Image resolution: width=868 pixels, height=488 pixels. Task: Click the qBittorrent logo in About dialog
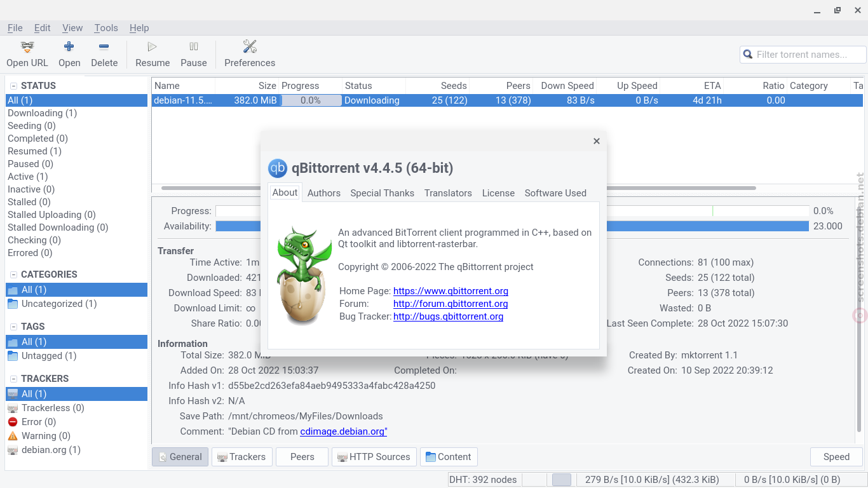(x=278, y=168)
